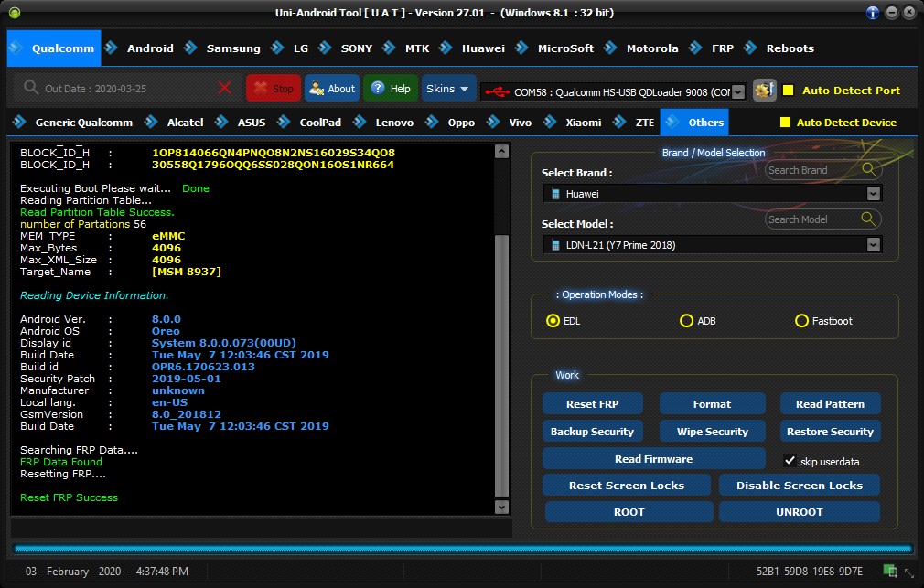Image resolution: width=924 pixels, height=588 pixels.
Task: Open the About dialog
Action: point(332,89)
